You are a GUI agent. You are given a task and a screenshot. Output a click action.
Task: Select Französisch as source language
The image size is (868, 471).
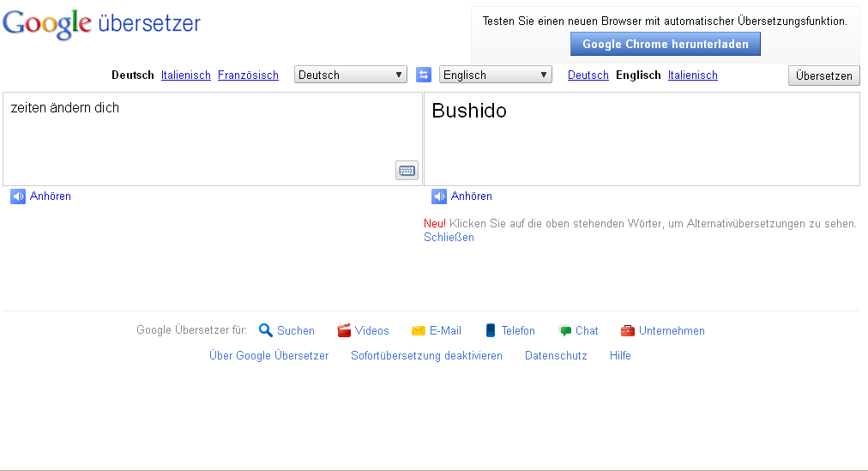248,75
